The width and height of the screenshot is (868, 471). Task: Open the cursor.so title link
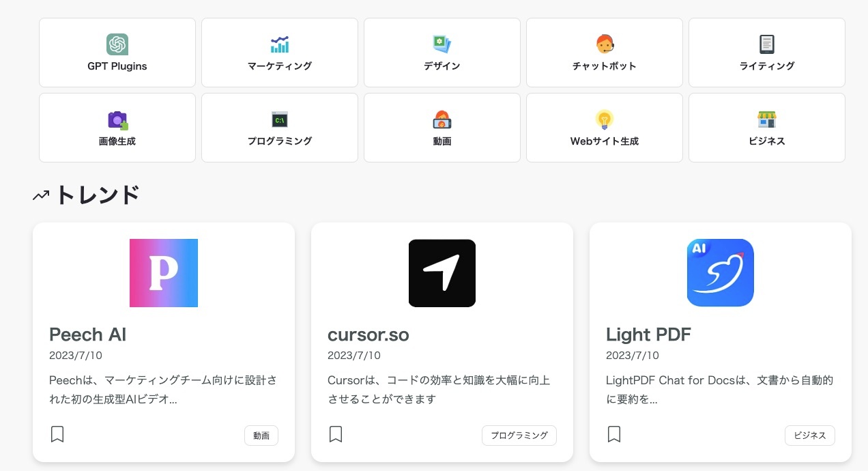tap(368, 334)
